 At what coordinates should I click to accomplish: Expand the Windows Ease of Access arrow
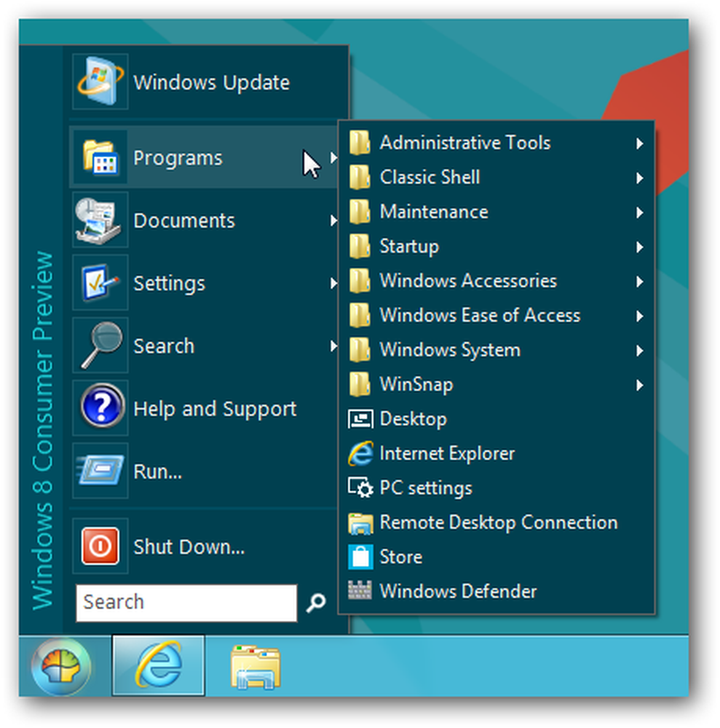coord(640,316)
